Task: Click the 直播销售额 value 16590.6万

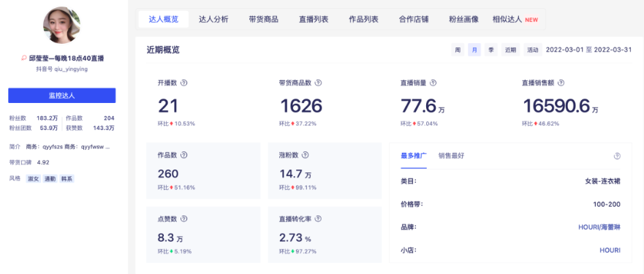Action: [x=560, y=107]
